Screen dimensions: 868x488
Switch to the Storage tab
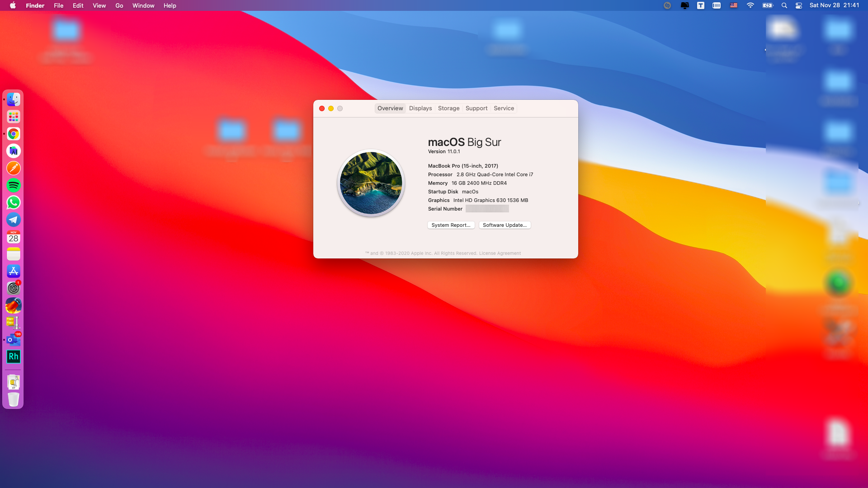(448, 108)
